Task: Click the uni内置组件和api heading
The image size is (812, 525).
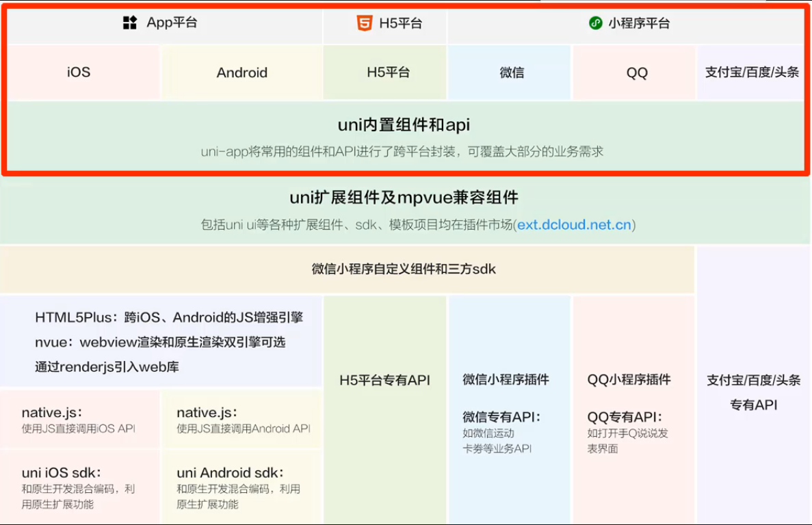Action: point(404,124)
